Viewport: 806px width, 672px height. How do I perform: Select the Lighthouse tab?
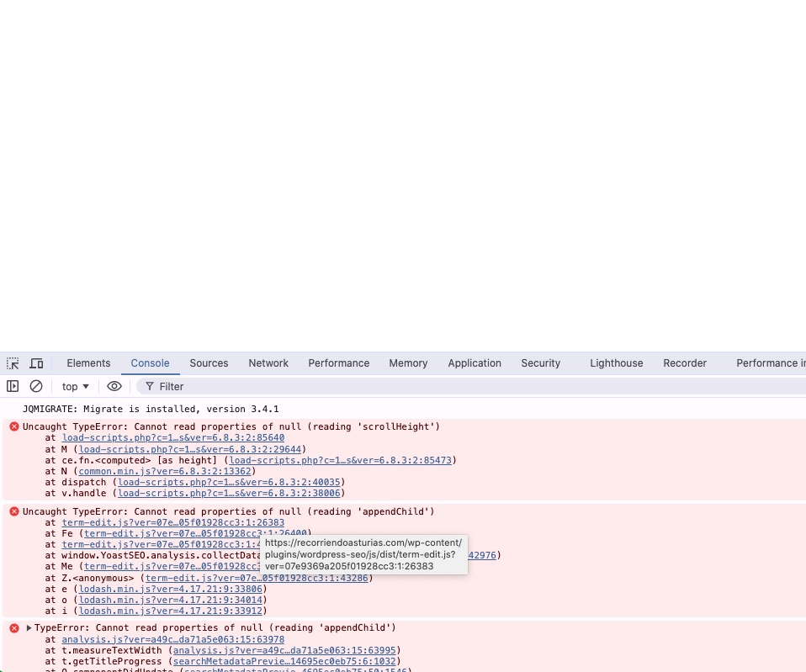coord(616,363)
